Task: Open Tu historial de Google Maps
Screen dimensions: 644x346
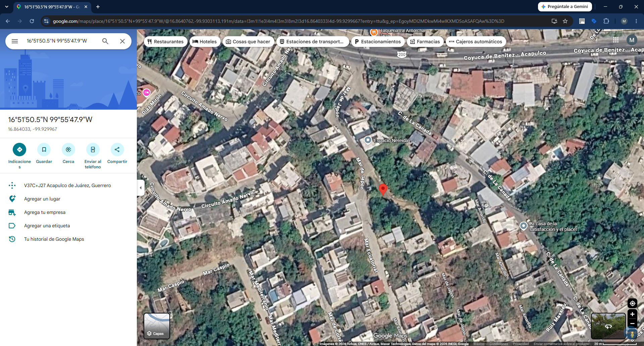Action: click(68, 239)
